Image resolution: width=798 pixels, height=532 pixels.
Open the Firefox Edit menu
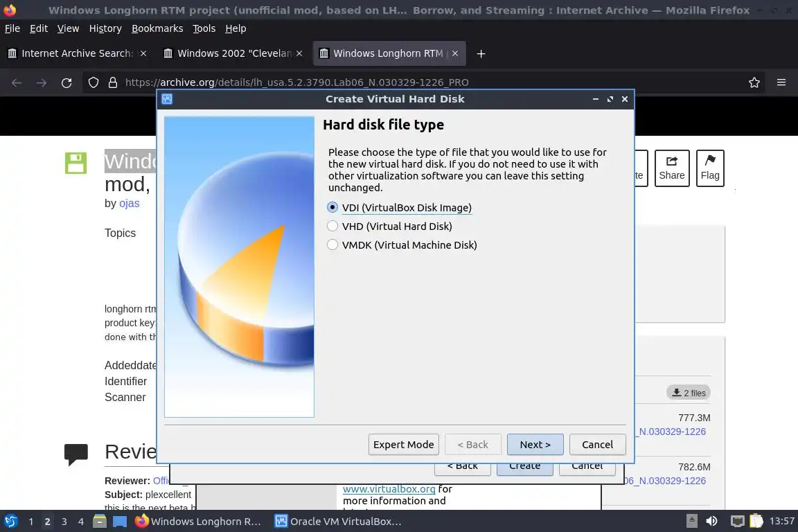point(39,28)
